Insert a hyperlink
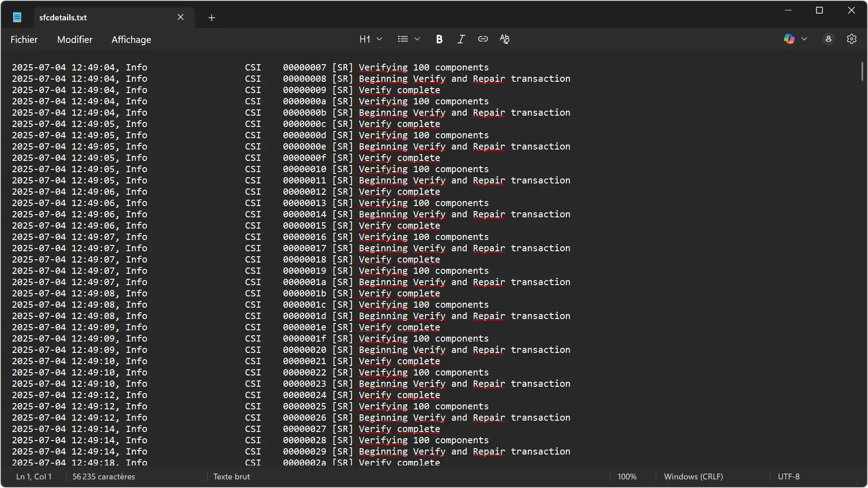868x488 pixels. 483,39
